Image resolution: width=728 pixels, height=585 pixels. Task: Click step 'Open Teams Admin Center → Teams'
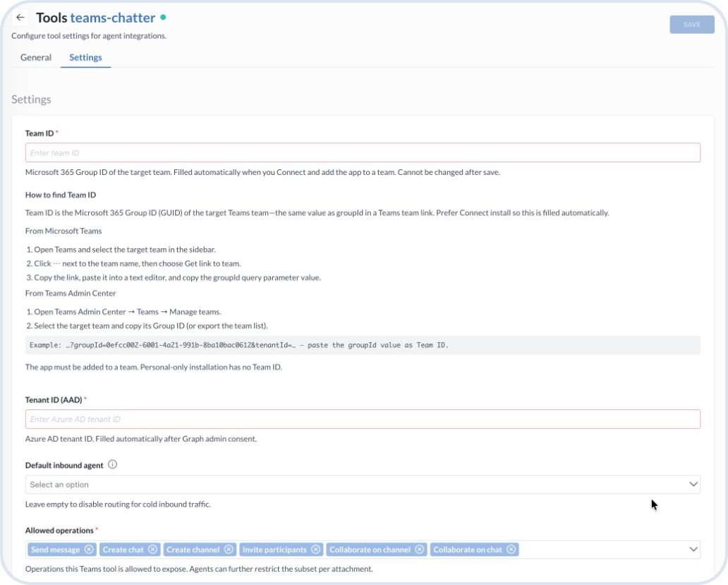click(123, 311)
